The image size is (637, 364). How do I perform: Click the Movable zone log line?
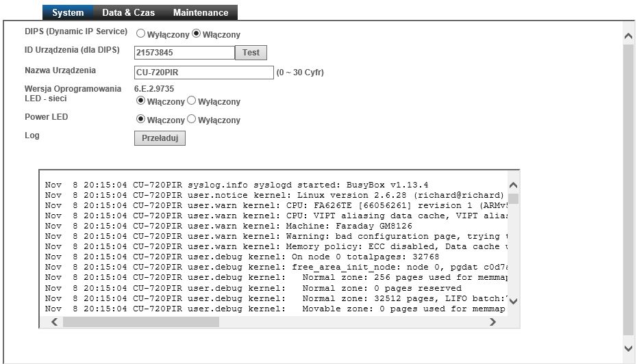click(275, 309)
